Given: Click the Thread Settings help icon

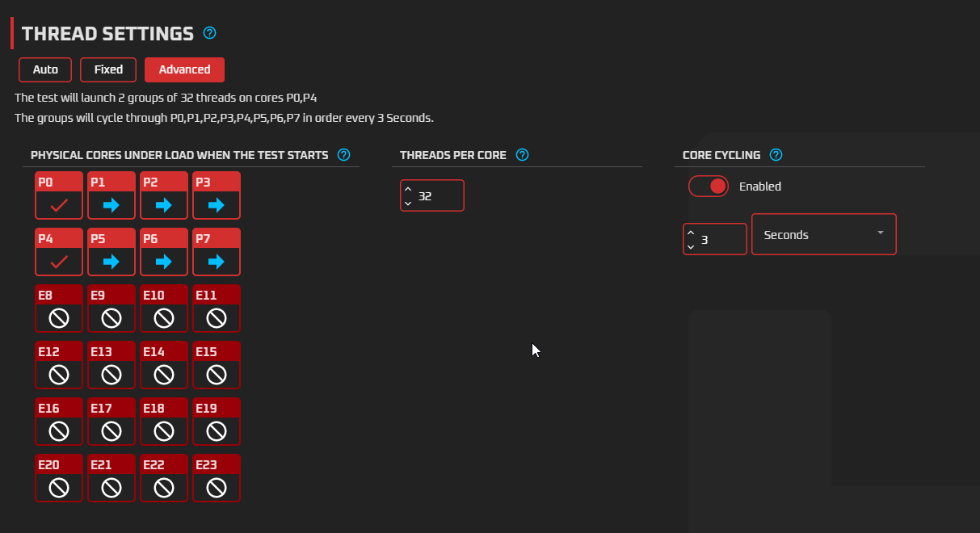Looking at the screenshot, I should pyautogui.click(x=210, y=33).
